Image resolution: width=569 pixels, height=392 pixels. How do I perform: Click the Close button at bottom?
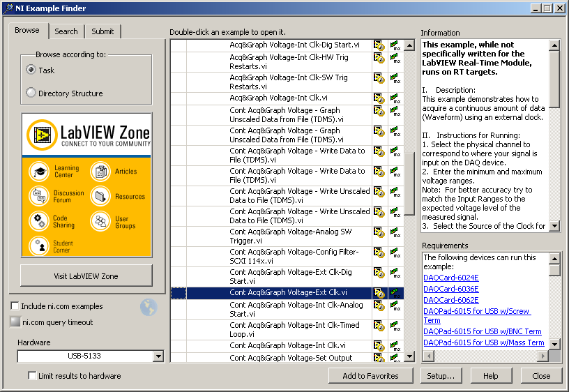[x=541, y=376]
